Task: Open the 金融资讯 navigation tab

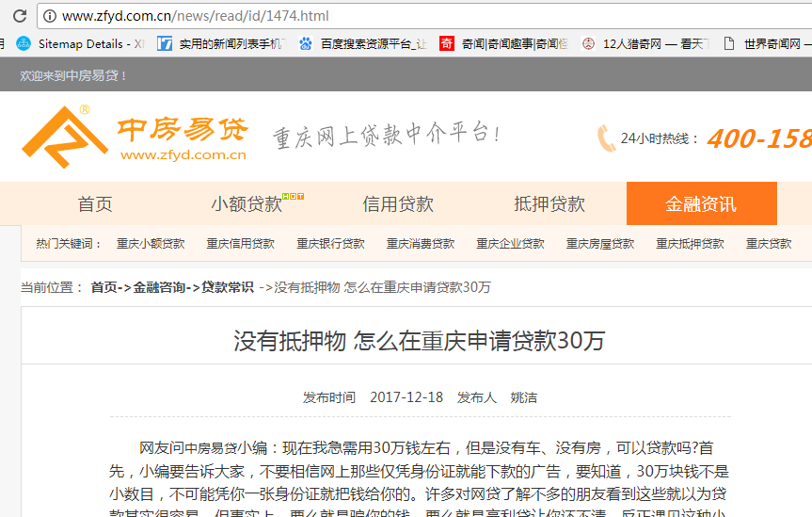Action: [x=701, y=204]
